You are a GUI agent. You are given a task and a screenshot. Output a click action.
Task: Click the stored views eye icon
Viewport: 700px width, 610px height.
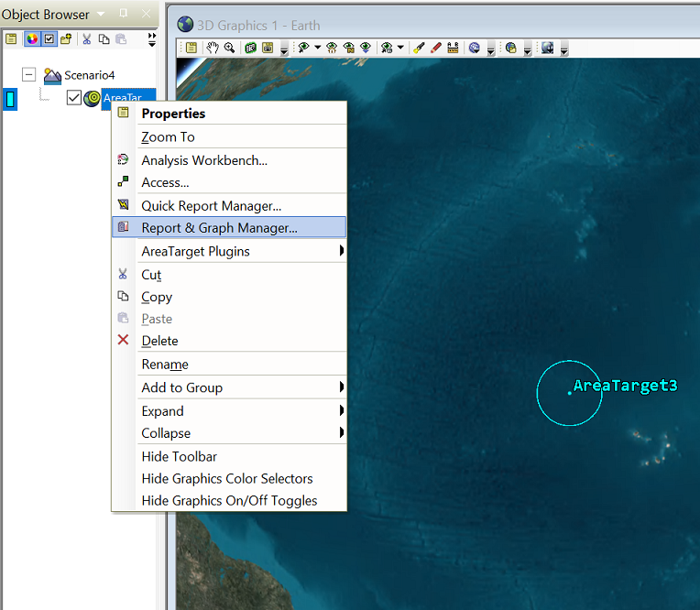[x=387, y=48]
